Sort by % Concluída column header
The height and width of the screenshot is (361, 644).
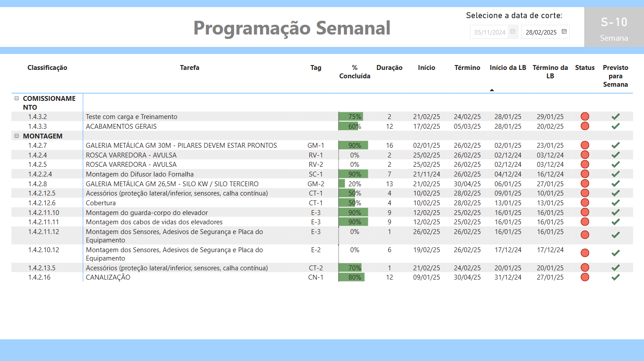[355, 72]
